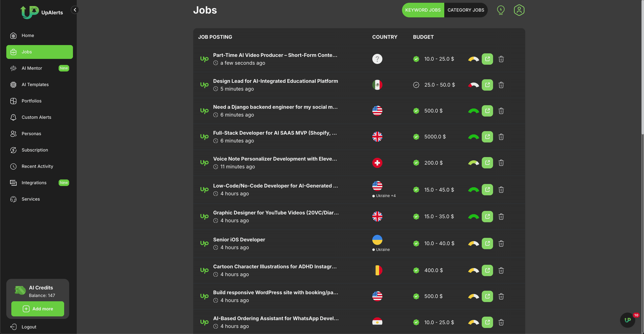Screen dimensions: 644x334
Task: Delete the Senior iOS Developer job posting
Action: [x=501, y=243]
